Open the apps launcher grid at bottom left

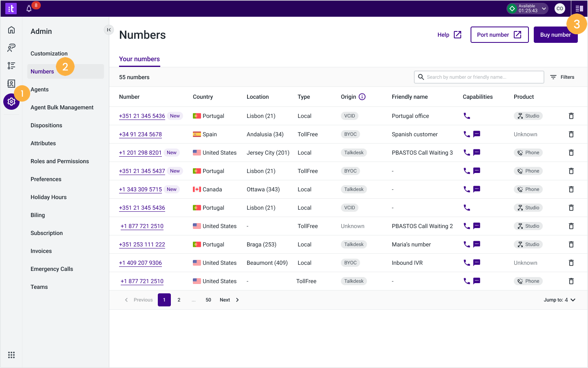pyautogui.click(x=11, y=355)
